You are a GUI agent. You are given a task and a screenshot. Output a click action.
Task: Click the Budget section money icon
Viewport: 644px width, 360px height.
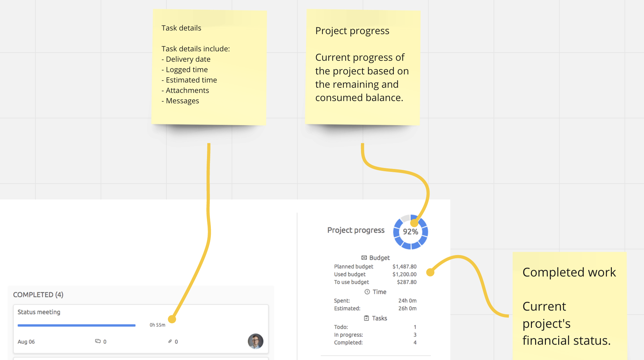[364, 258]
